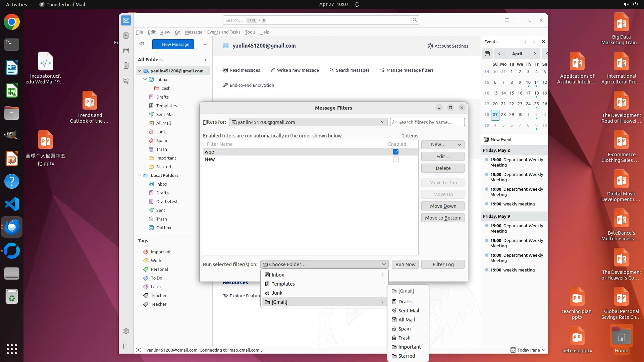The width and height of the screenshot is (644, 362).
Task: Click the Filter Log button
Action: pyautogui.click(x=443, y=264)
